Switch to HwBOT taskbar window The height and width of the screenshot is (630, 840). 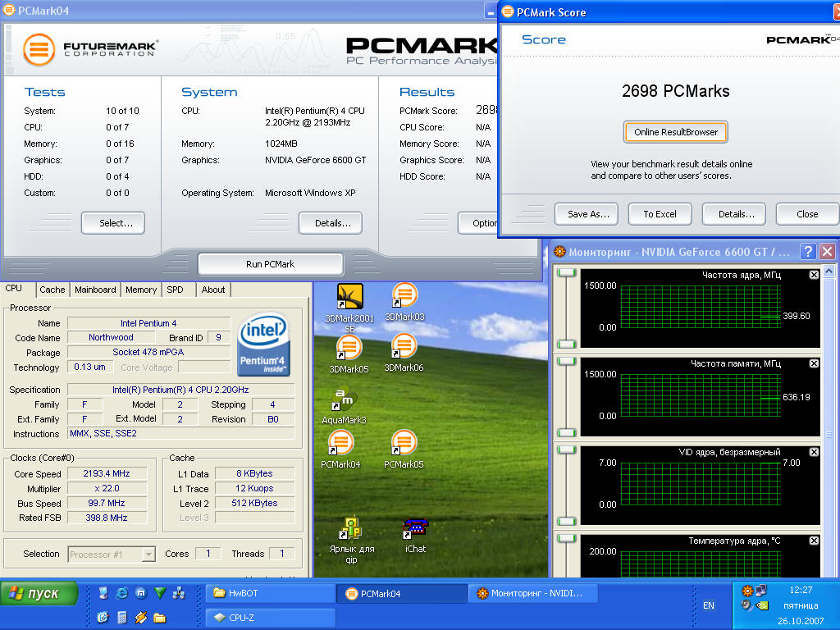(x=270, y=593)
